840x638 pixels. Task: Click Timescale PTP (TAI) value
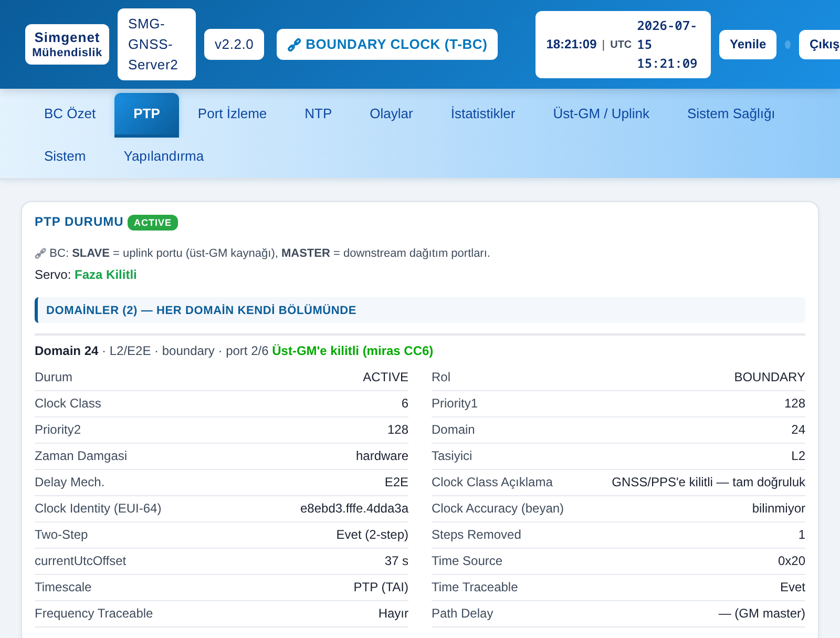tap(381, 587)
